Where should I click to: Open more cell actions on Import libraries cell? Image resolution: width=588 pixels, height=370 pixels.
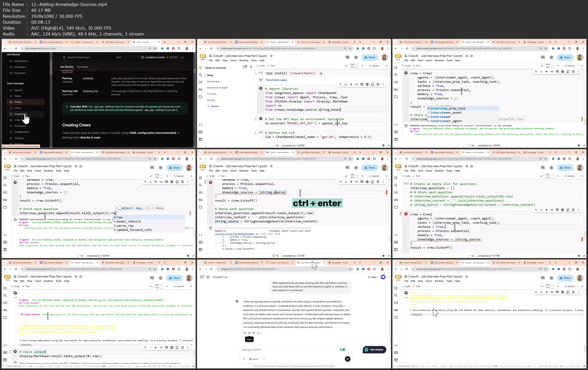383,84
